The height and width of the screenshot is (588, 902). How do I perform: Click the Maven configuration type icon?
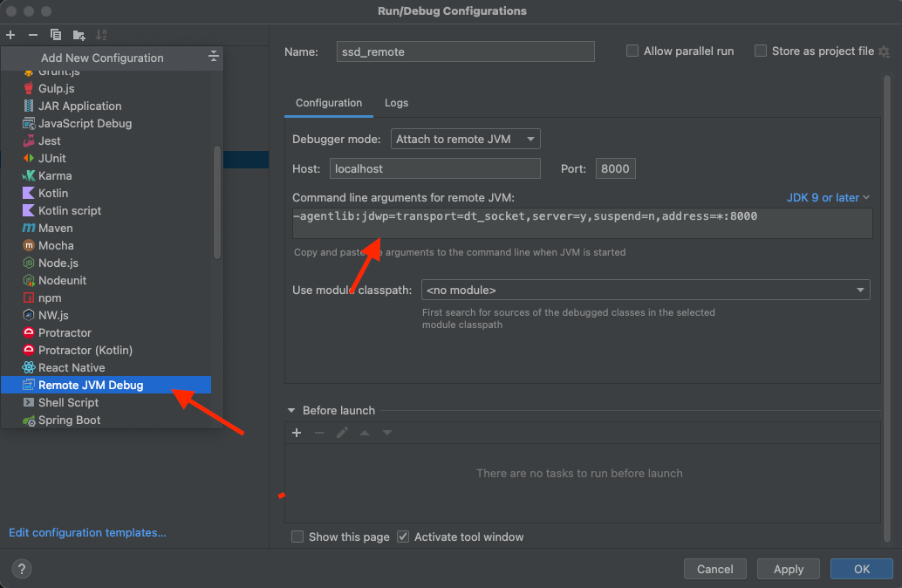tap(29, 228)
